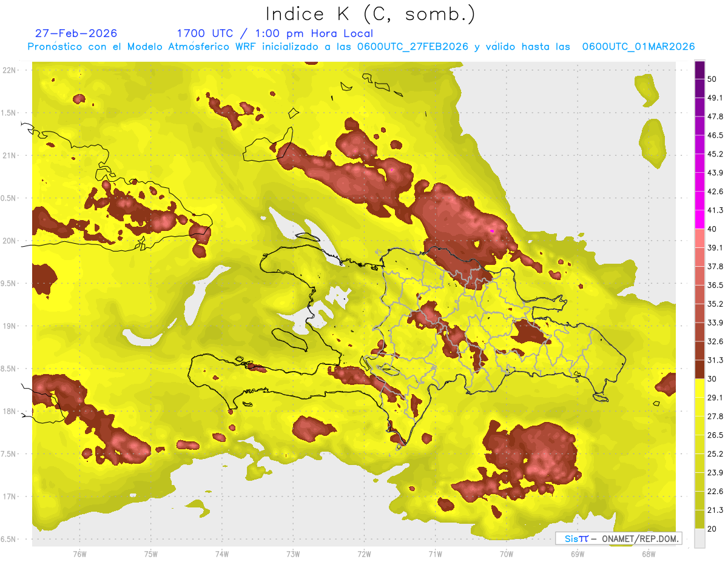Viewport: 728px width, 562px height.
Task: Click latitude label '18N'
Action: click(x=10, y=411)
